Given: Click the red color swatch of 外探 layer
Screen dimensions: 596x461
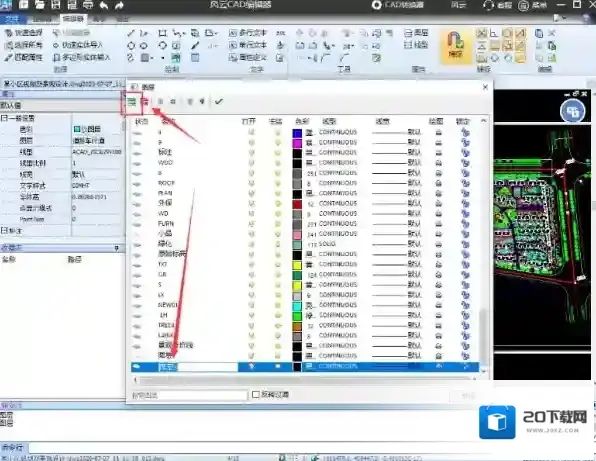Looking at the screenshot, I should click(297, 204).
